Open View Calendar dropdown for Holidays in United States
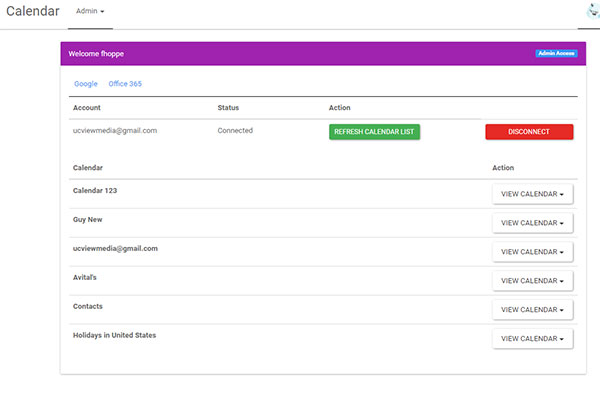Image resolution: width=600 pixels, height=395 pixels. pos(533,339)
